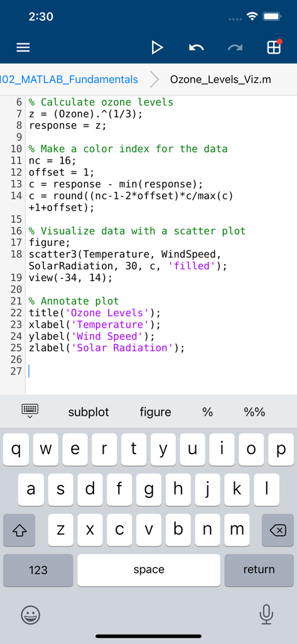Click the 'Annotate plot' comment
Image resolution: width=297 pixels, height=644 pixels.
click(74, 301)
